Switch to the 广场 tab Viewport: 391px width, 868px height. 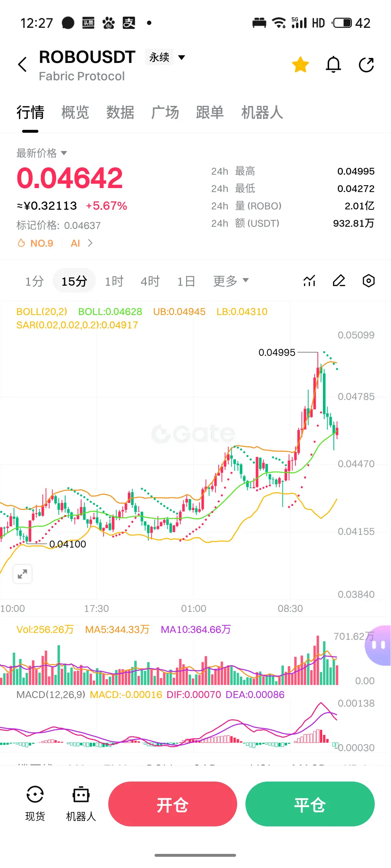[165, 112]
